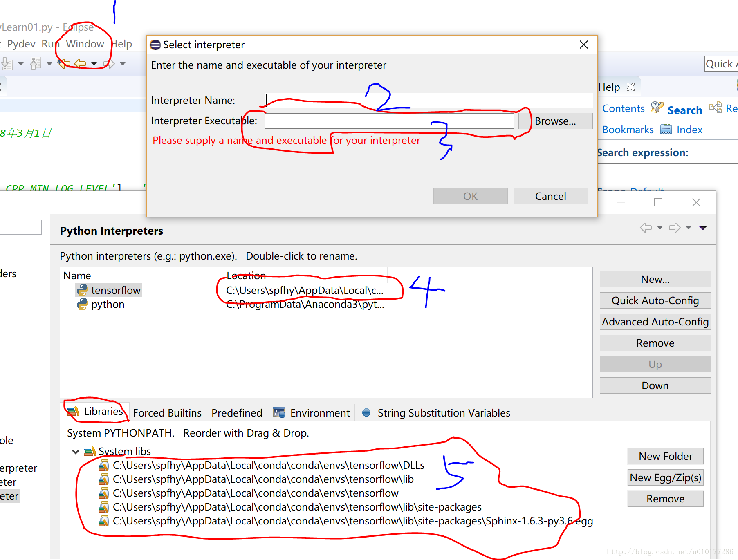Open the Pydev menu
Viewport: 738px width, 560px height.
21,44
